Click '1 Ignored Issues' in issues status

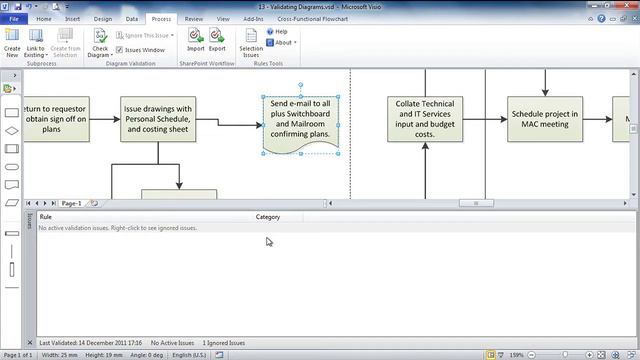pos(224,343)
